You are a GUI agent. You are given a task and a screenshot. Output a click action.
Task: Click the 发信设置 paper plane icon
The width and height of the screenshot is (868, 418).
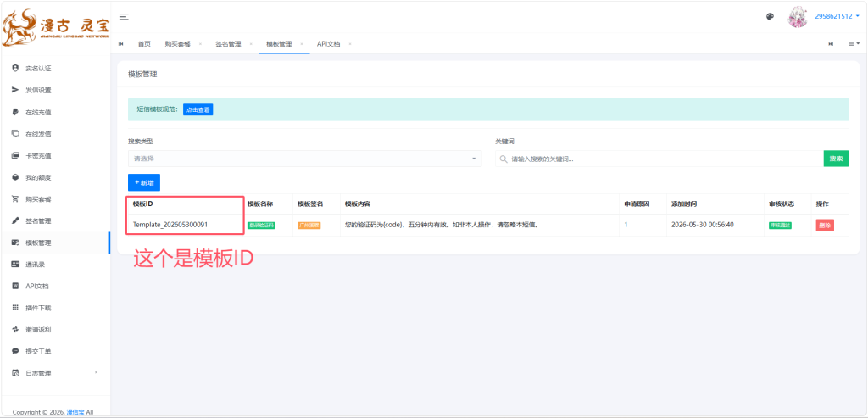(x=15, y=90)
